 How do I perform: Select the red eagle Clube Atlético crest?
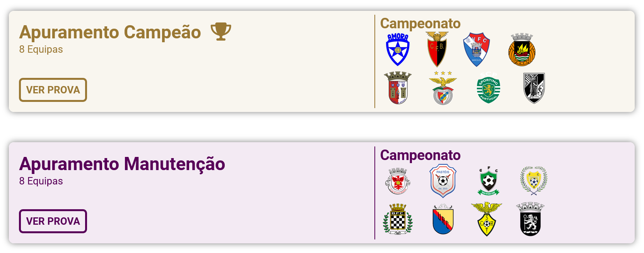tap(398, 181)
